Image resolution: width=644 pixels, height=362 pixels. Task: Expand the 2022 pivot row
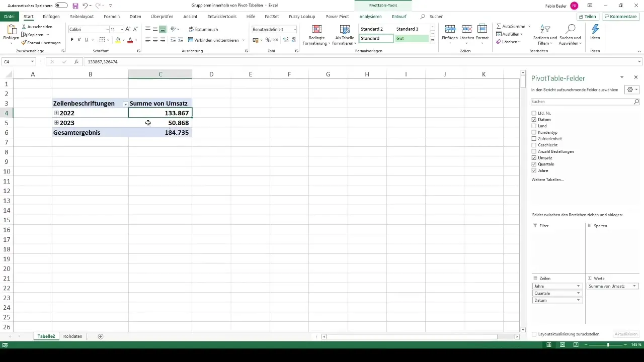click(56, 113)
